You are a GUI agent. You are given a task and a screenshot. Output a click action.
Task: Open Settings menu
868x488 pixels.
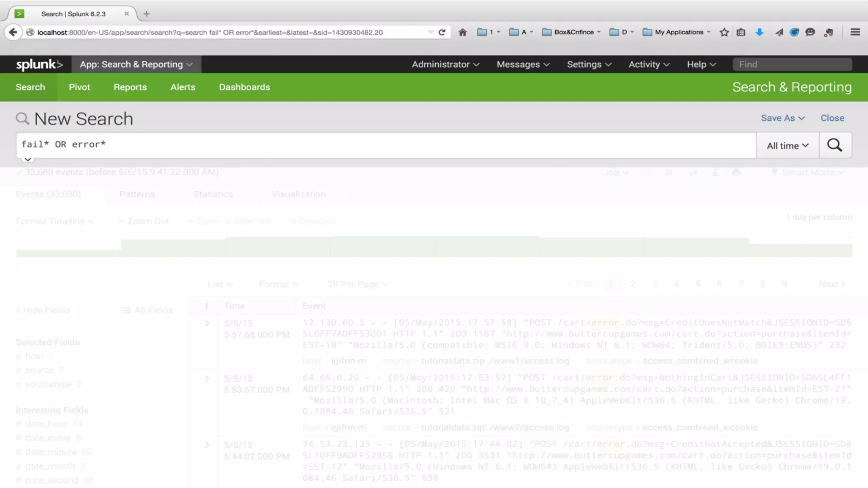(589, 64)
